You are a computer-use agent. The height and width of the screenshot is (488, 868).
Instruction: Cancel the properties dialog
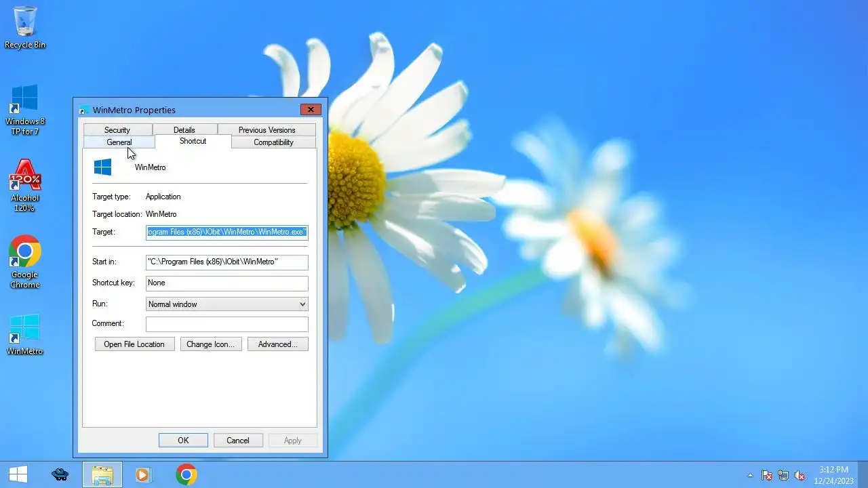(x=238, y=441)
